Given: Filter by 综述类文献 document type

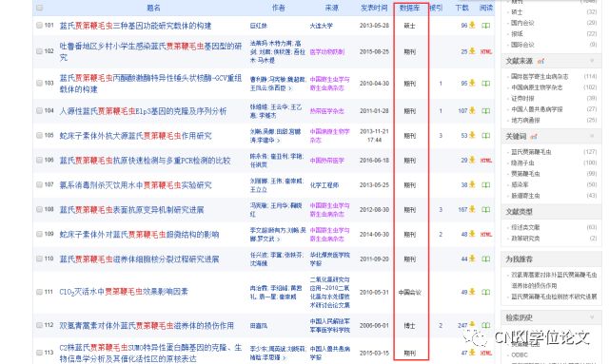Looking at the screenshot, I should pyautogui.click(x=525, y=227).
